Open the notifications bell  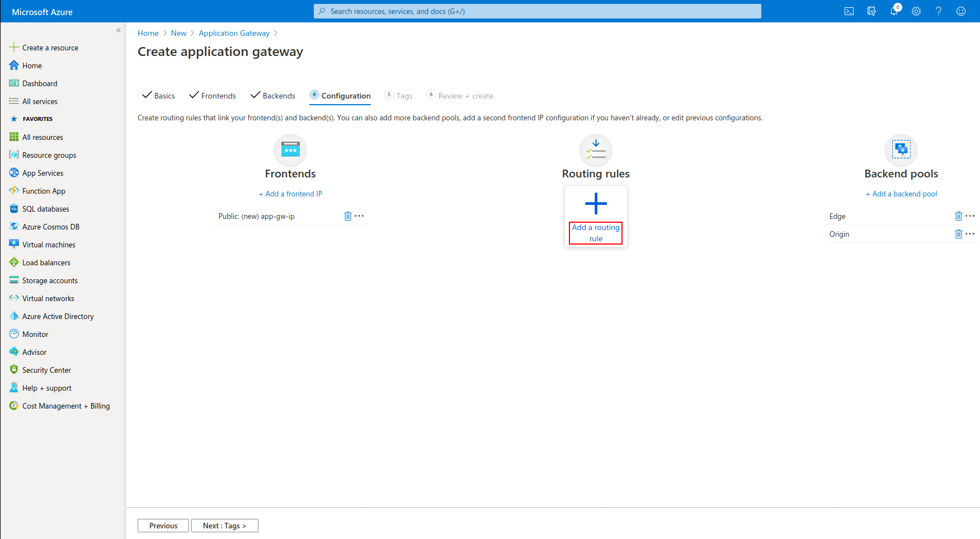[x=894, y=11]
